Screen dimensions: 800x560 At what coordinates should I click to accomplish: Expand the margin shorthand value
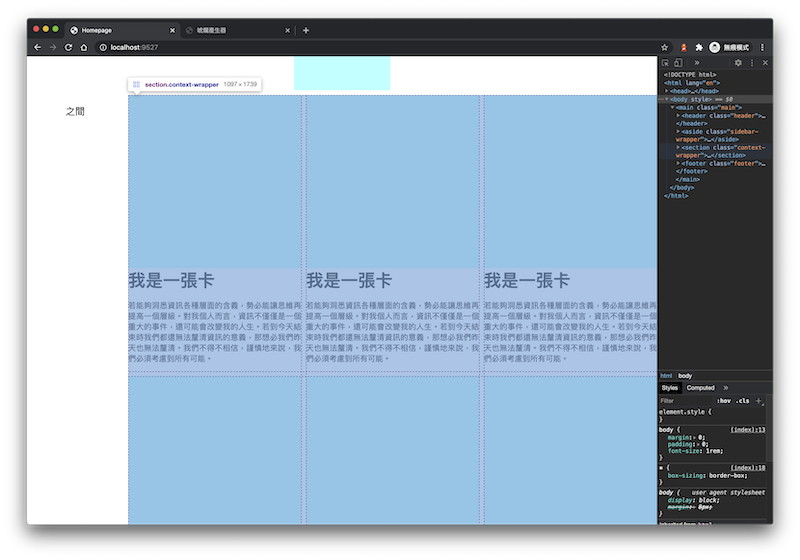click(695, 438)
